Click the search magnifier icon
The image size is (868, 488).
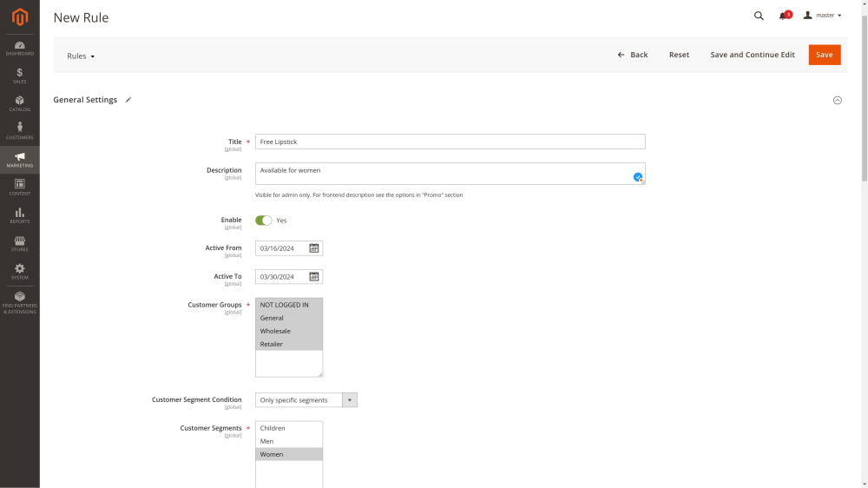(759, 16)
